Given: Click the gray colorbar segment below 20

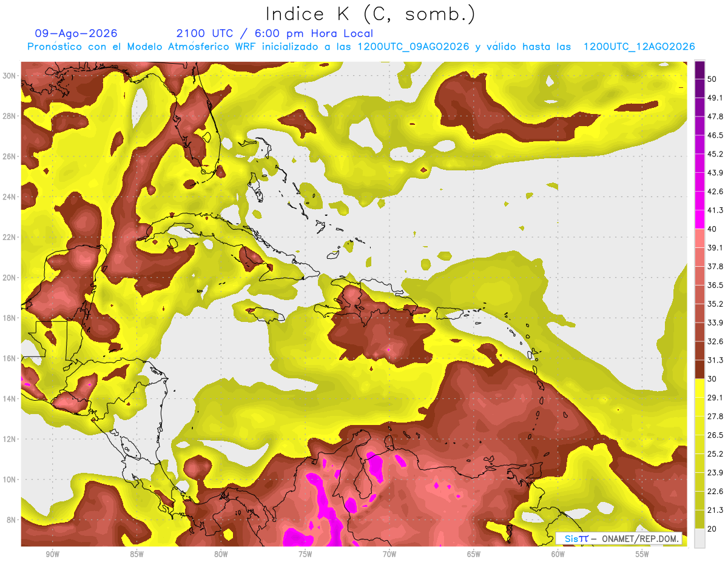Looking at the screenshot, I should pos(699,538).
